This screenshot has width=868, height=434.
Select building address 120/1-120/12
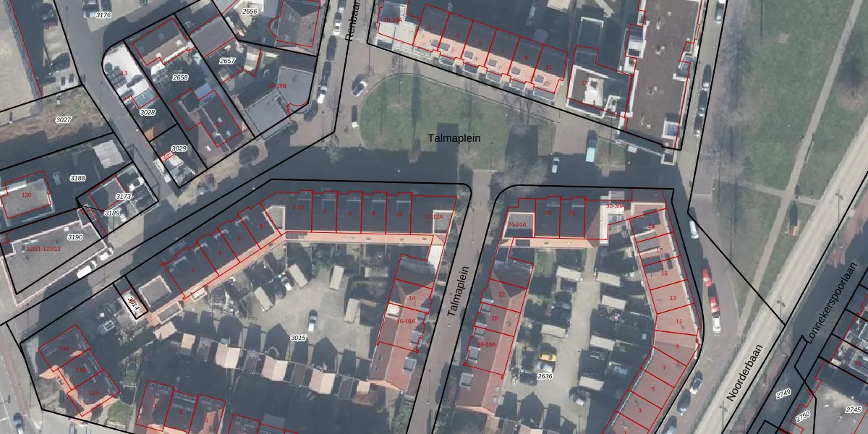[43, 249]
